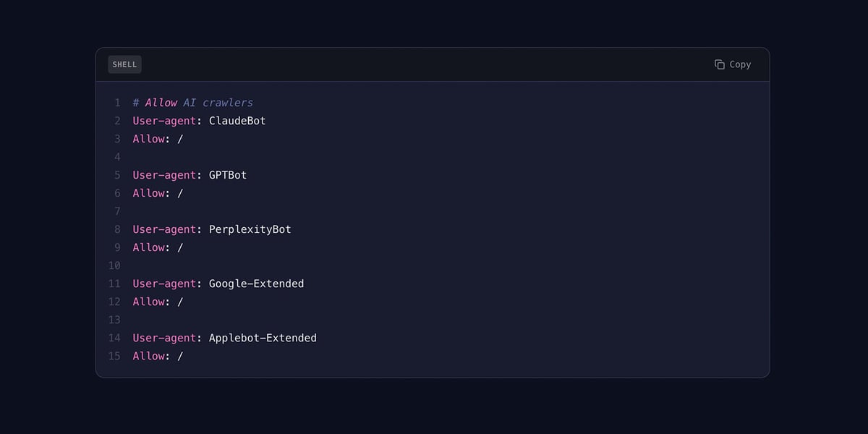Click the Google-Extended user-agent line
The width and height of the screenshot is (868, 434).
pos(217,284)
